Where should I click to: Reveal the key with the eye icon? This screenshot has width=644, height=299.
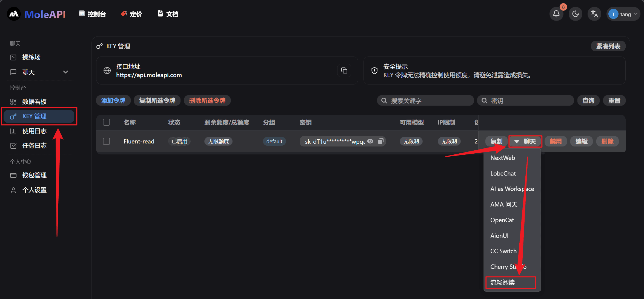370,141
